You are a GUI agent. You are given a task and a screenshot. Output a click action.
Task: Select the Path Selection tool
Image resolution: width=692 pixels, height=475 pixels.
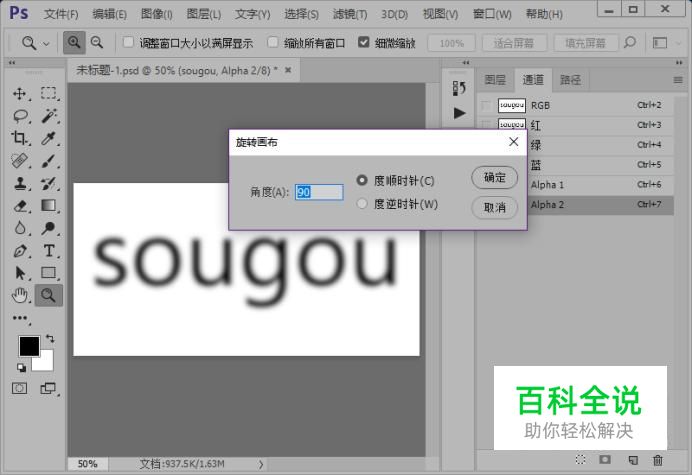tap(19, 273)
